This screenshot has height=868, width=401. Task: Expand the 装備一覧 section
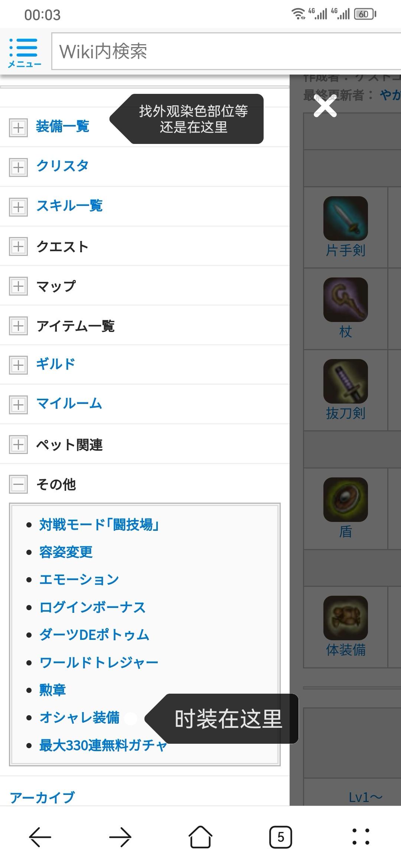coord(18,128)
